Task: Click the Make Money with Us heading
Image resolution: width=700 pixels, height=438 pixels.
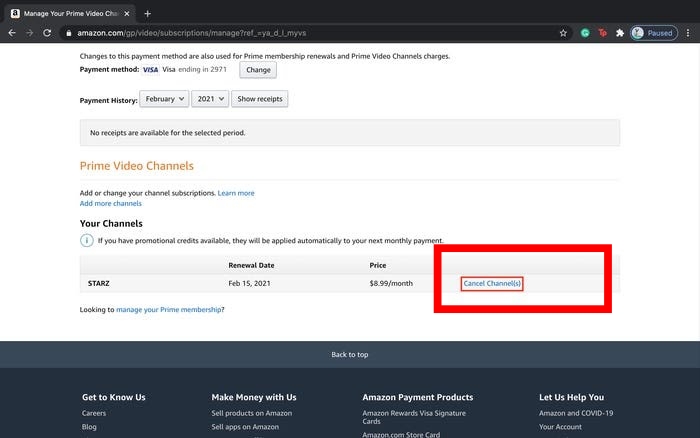Action: pos(254,397)
